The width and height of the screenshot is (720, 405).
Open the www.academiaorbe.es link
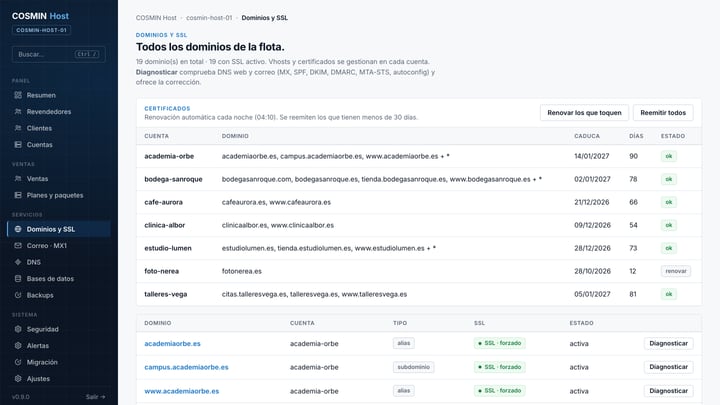[x=181, y=391]
